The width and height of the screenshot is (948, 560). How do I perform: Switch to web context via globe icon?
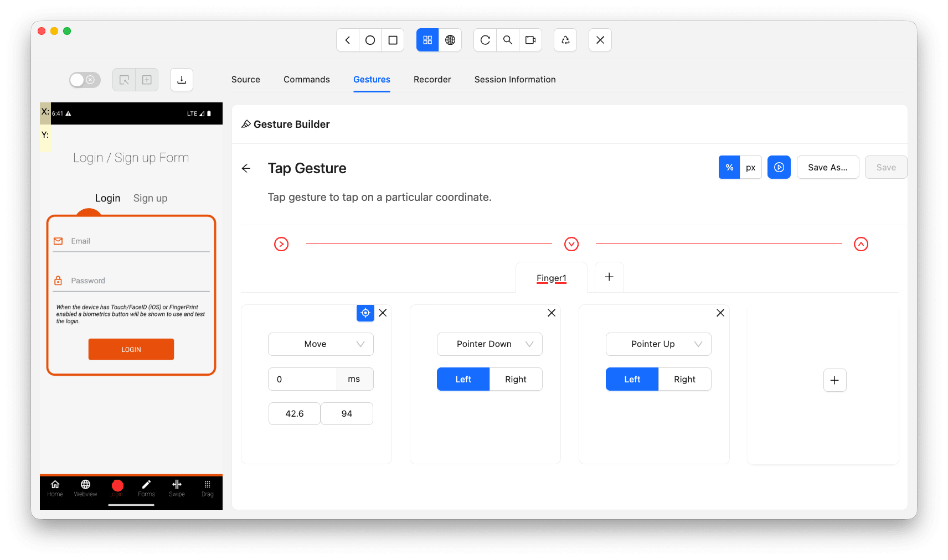450,40
